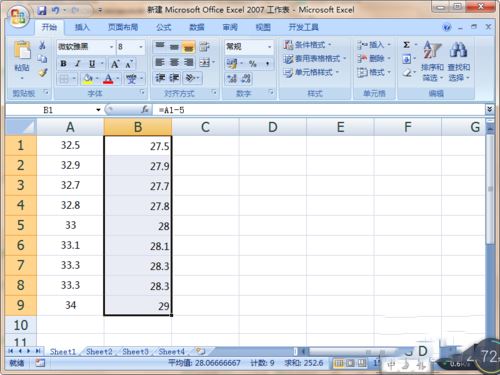Set bottom vertical alignment
The image size is (500, 375).
(188, 46)
